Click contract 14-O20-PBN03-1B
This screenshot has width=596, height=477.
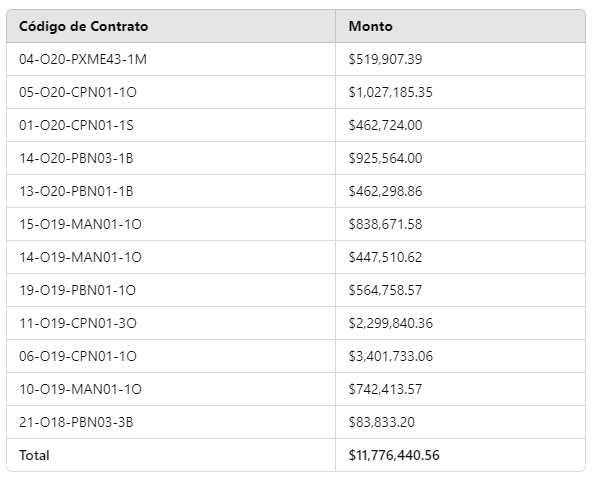(x=76, y=158)
